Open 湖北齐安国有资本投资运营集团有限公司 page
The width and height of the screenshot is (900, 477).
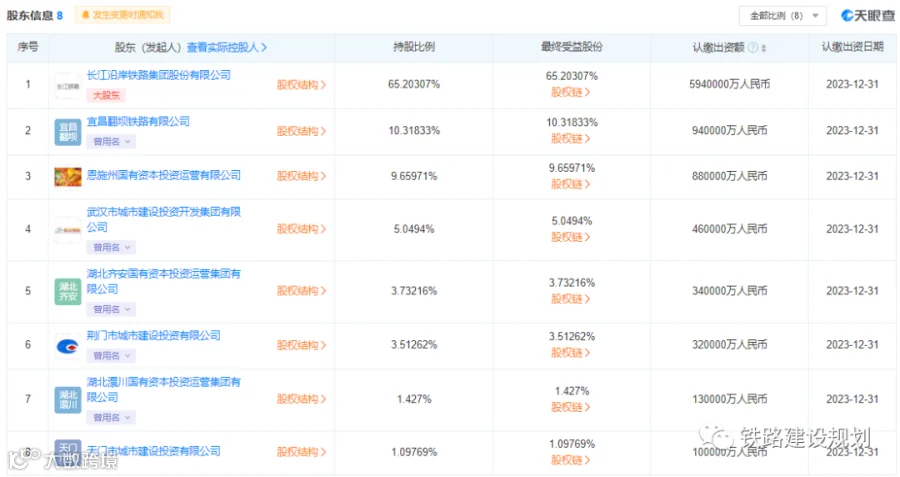(x=164, y=281)
